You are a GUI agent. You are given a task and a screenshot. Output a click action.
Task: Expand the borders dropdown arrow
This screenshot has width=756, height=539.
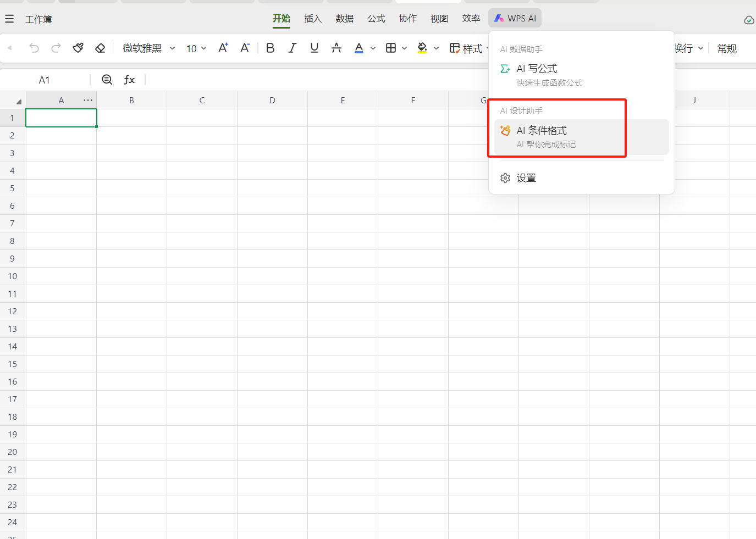(x=404, y=48)
